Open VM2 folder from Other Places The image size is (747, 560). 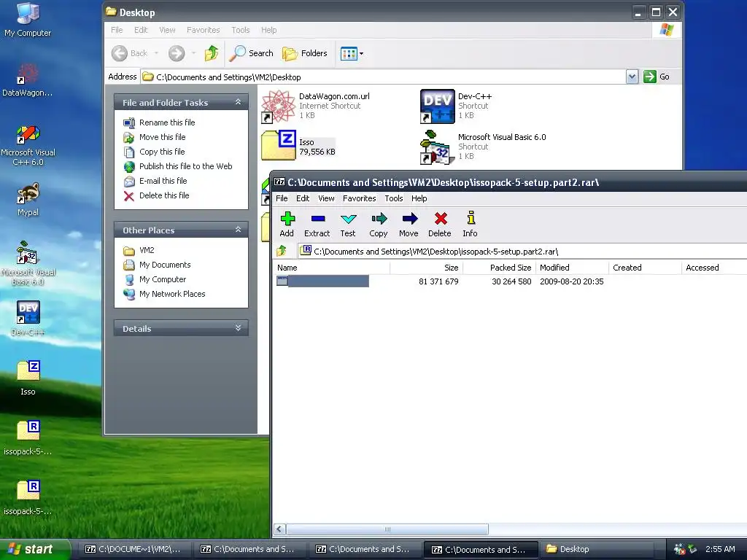tap(147, 250)
